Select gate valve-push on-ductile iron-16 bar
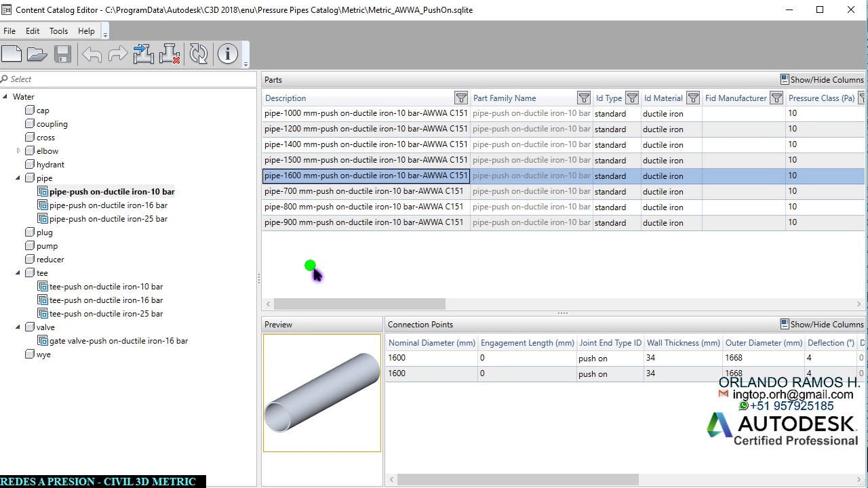The height and width of the screenshot is (488, 868). coord(119,341)
